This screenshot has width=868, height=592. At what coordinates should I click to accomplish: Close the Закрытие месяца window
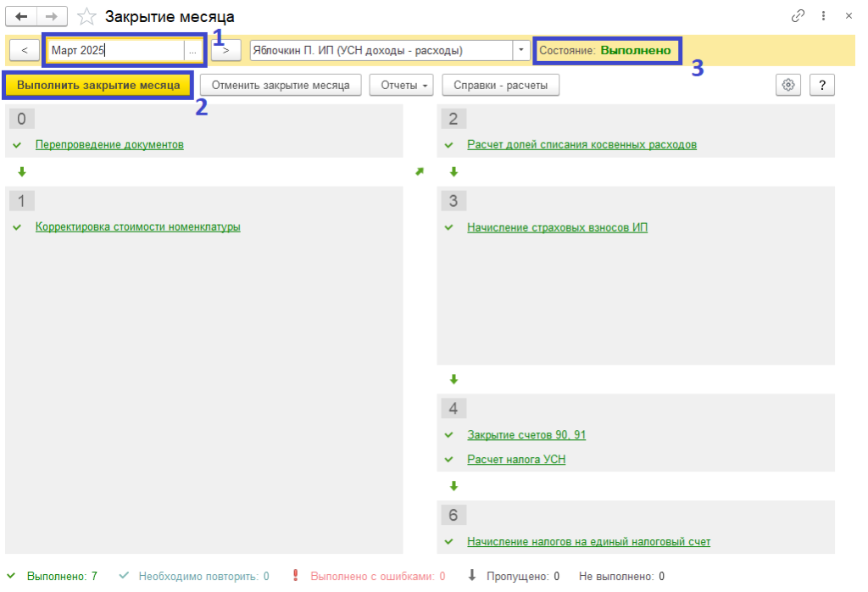click(849, 16)
